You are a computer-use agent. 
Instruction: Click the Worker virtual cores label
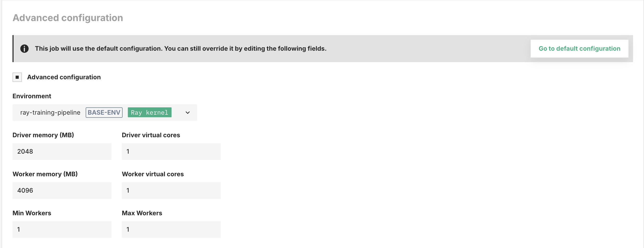point(153,174)
